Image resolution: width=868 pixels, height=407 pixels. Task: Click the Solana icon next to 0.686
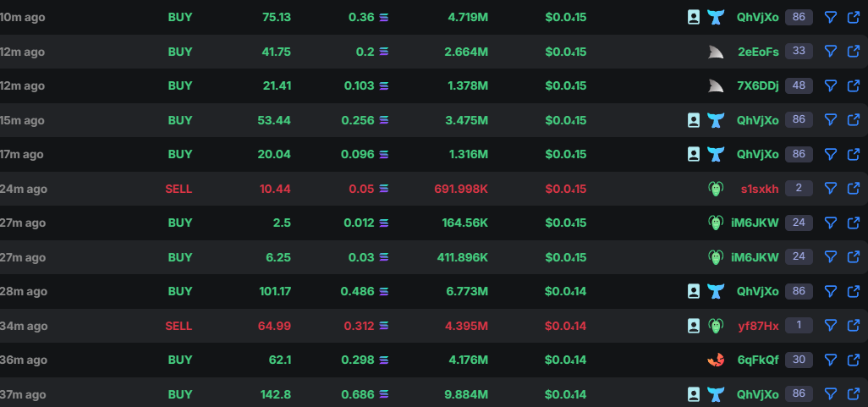[x=383, y=394]
